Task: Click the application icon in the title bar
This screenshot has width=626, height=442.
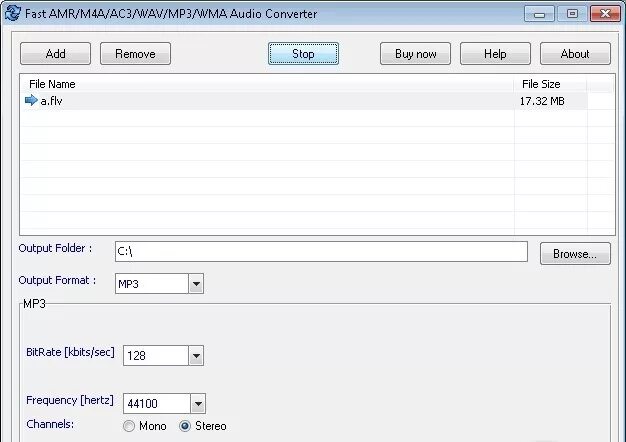Action: (x=13, y=13)
